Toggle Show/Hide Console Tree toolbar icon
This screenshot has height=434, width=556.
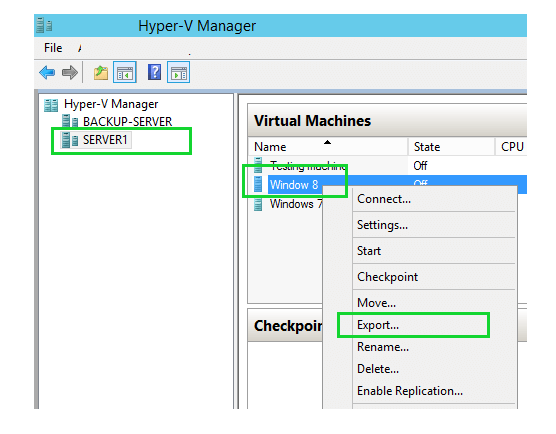pyautogui.click(x=124, y=72)
